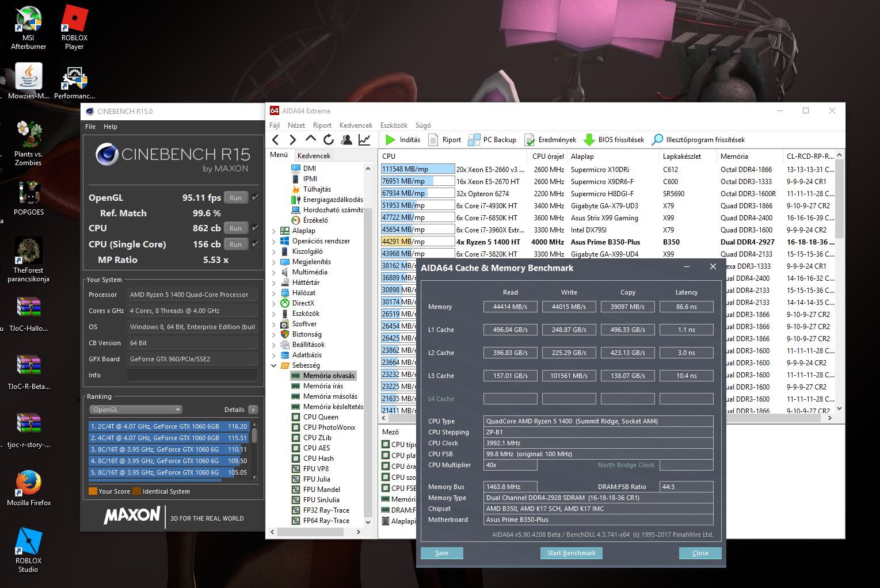Open PC Backup from toolbar
This screenshot has width=880, height=588.
pos(492,140)
